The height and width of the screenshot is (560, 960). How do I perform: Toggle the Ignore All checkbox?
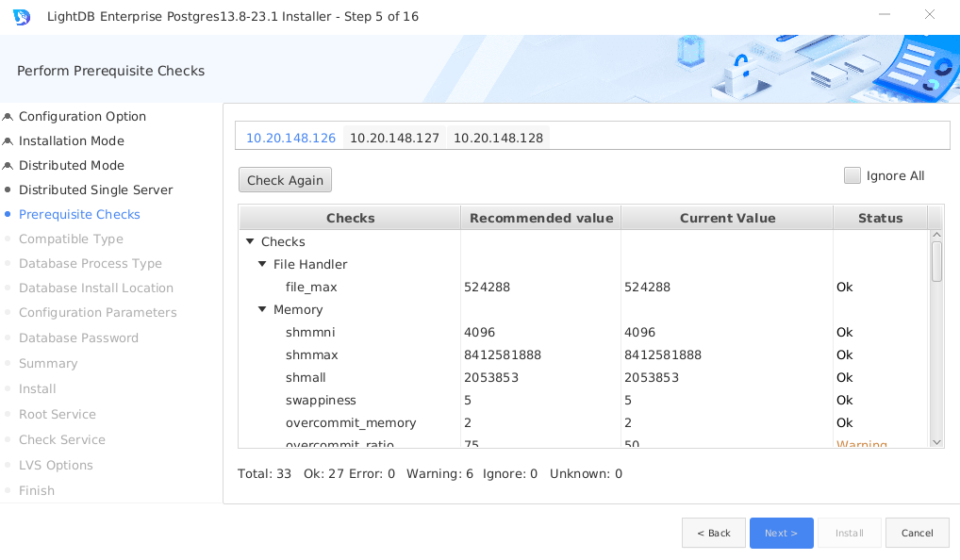852,175
